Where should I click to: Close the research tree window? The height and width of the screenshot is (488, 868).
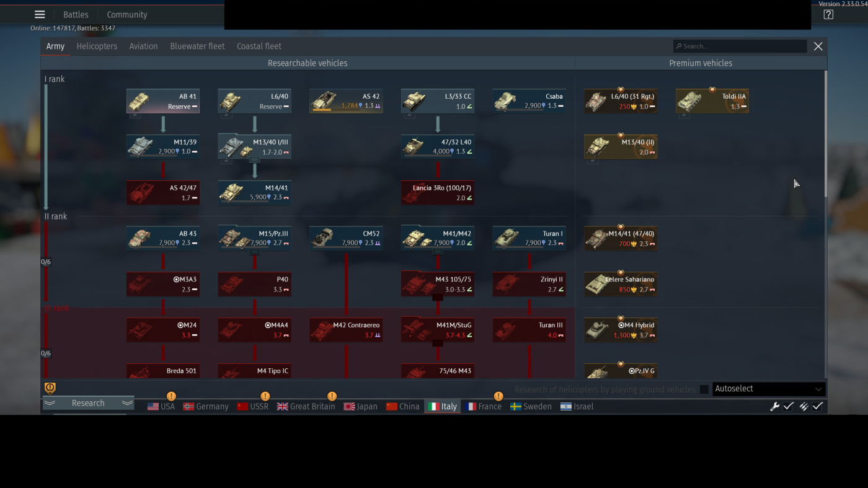(x=818, y=47)
